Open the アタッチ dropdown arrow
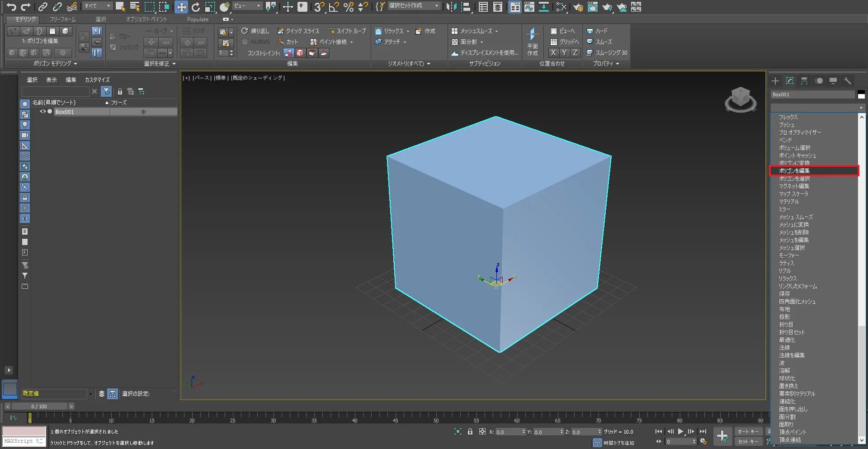This screenshot has height=449, width=868. (405, 42)
